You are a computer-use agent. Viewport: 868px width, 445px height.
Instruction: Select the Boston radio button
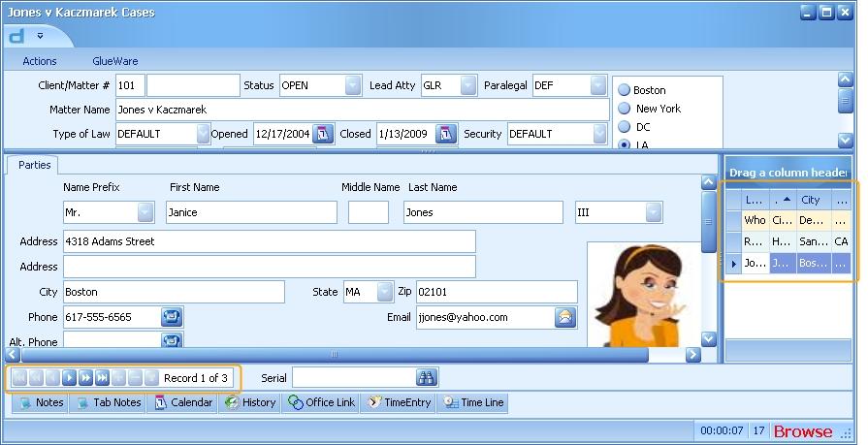(x=625, y=89)
